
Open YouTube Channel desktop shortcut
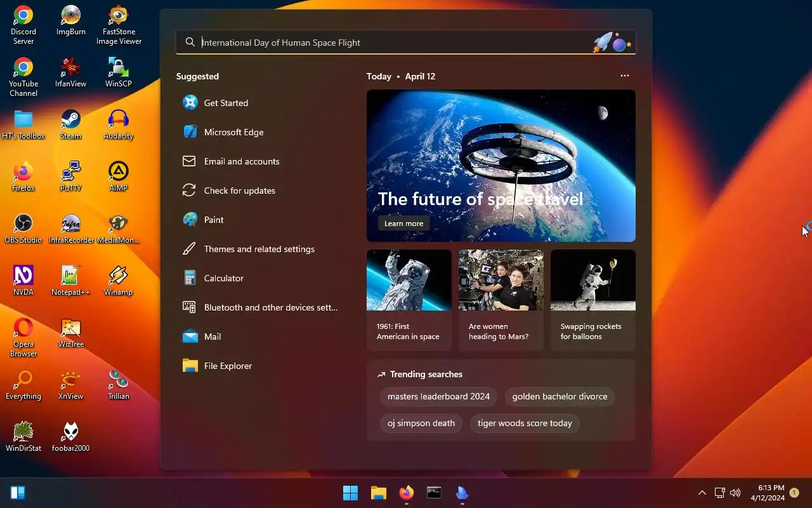[23, 77]
